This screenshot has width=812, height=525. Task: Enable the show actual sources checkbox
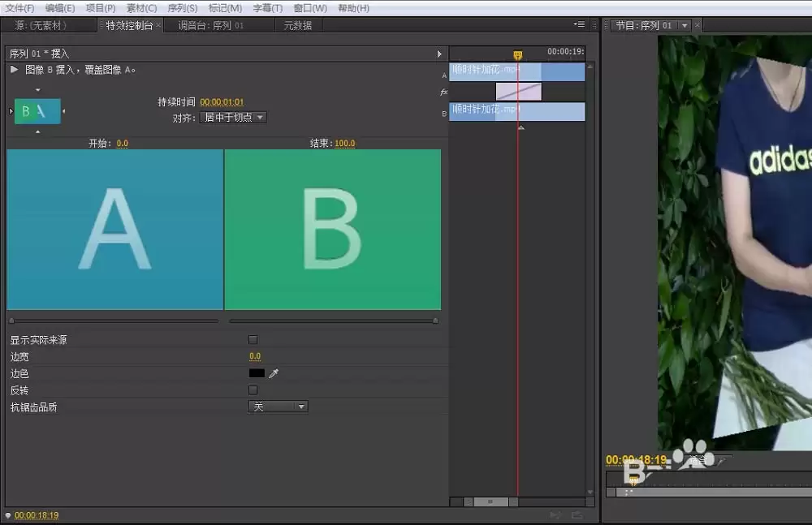pos(253,340)
